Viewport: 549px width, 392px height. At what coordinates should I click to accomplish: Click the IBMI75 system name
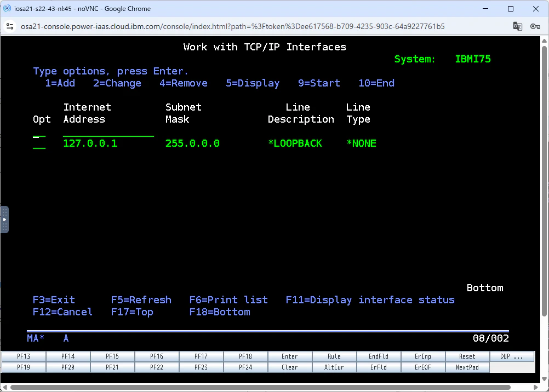473,59
